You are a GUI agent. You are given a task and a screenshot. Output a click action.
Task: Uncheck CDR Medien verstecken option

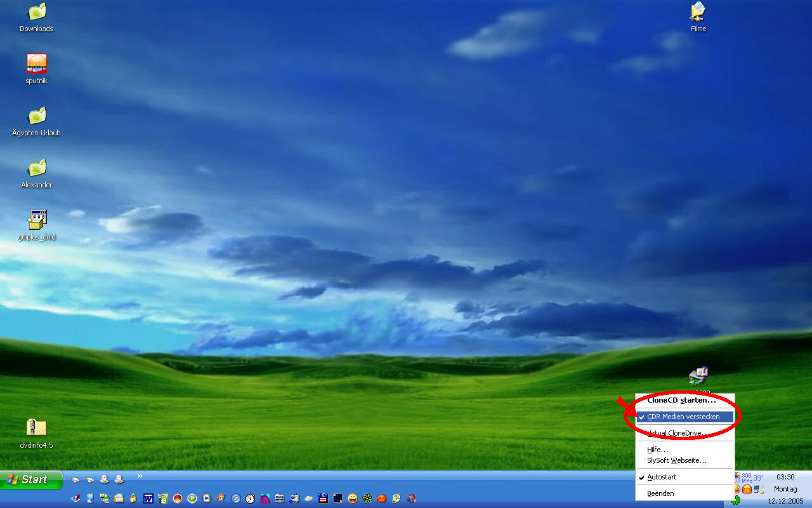685,417
